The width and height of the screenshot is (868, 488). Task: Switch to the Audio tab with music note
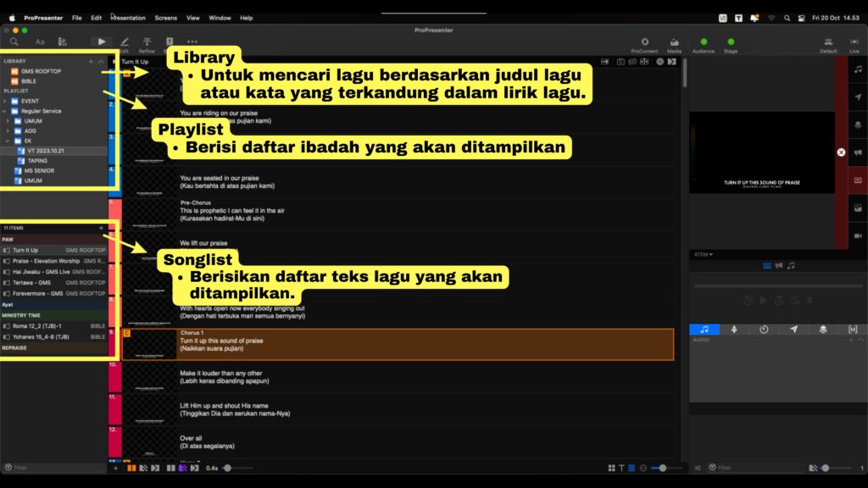pos(704,330)
